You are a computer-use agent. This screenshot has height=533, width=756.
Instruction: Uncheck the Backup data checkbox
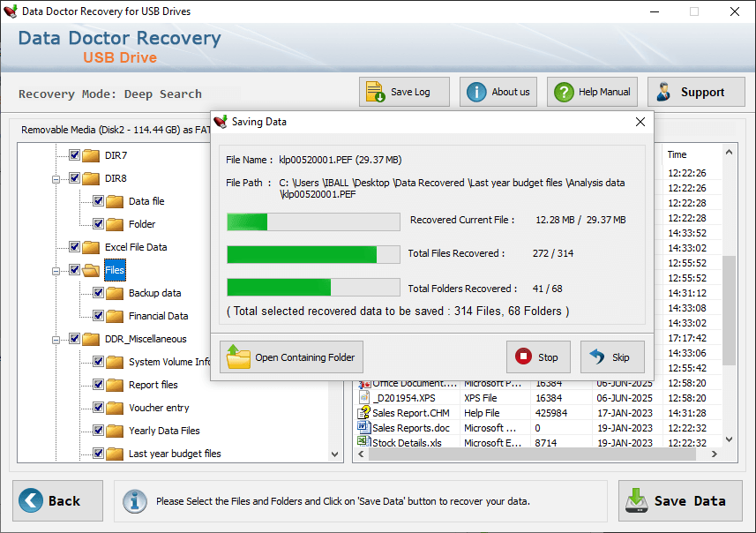coord(98,292)
